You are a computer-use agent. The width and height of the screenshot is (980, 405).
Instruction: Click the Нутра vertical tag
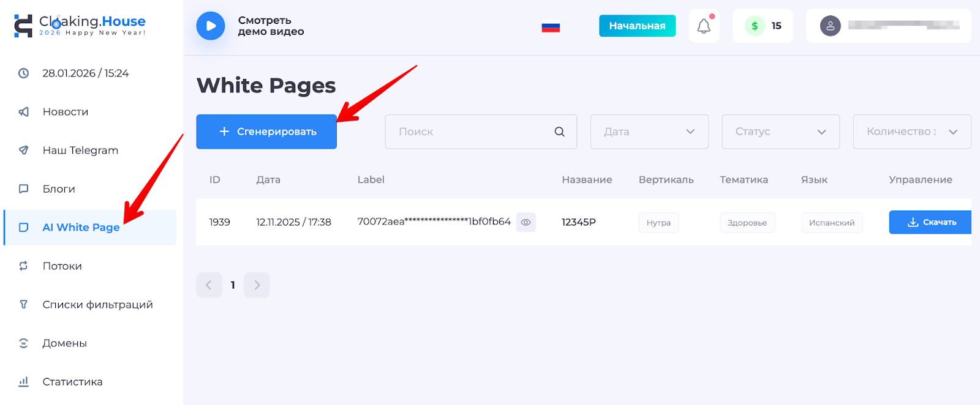[x=658, y=223]
